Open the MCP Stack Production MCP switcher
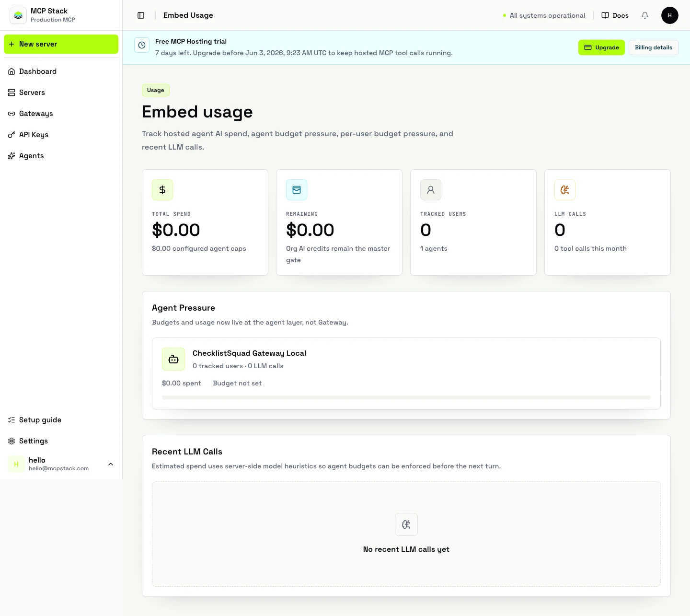The height and width of the screenshot is (616, 690). 61,15
